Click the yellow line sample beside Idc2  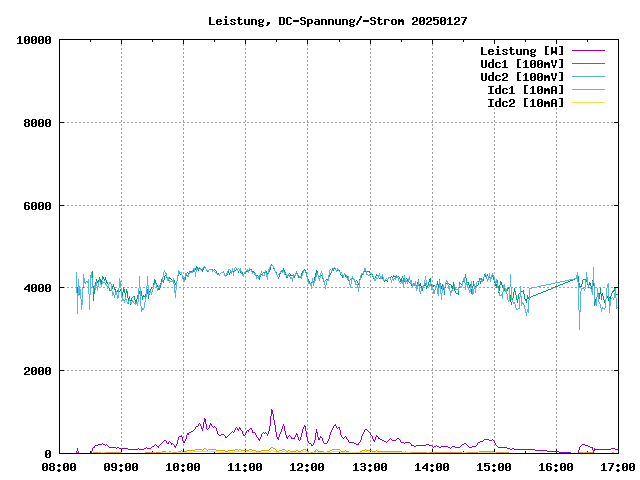[589, 103]
